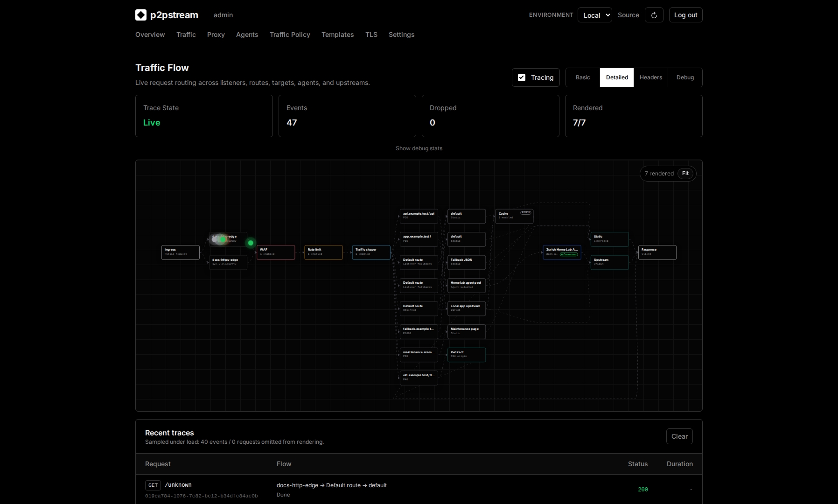Click the trace ID 019ea784-1076-7c82-bc12-b34dfc84ac0b
The height and width of the screenshot is (504, 838).
coord(201,496)
